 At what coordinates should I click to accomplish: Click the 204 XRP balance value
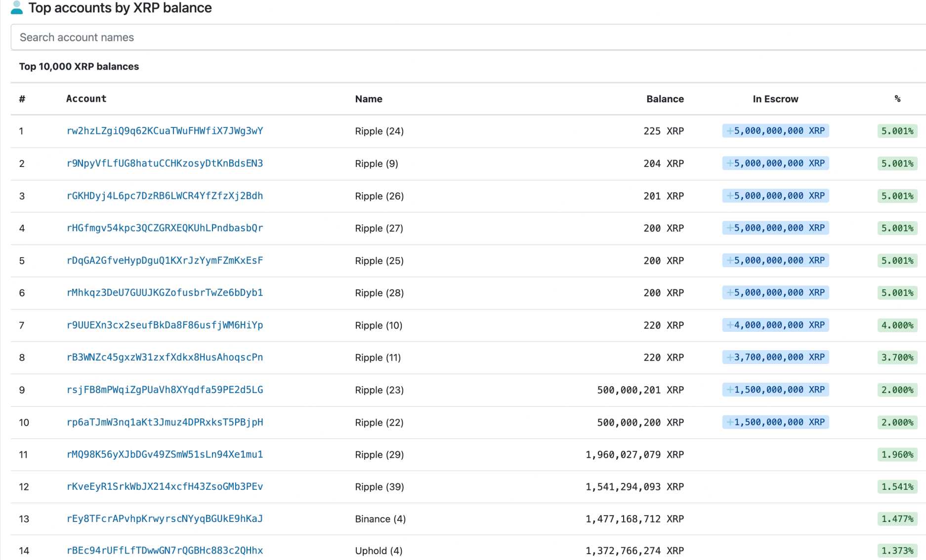point(664,163)
